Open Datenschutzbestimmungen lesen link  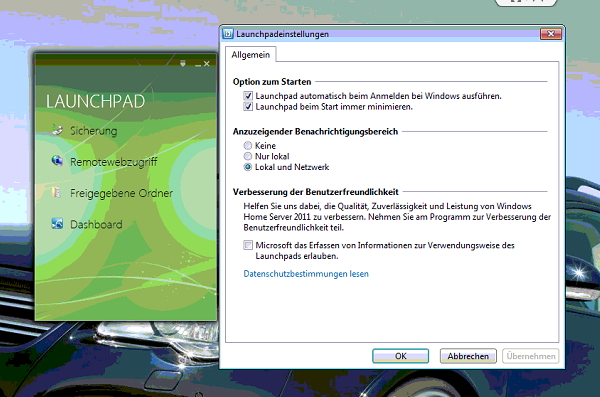coord(306,274)
